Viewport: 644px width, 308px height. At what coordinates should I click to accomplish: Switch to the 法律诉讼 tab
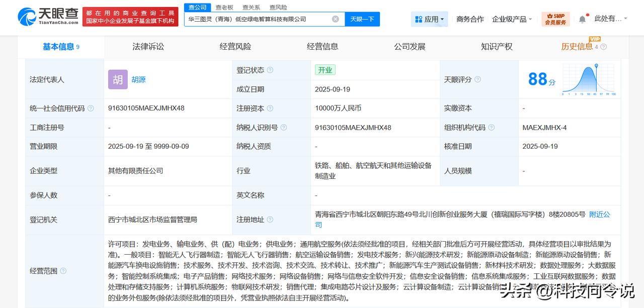coord(148,47)
